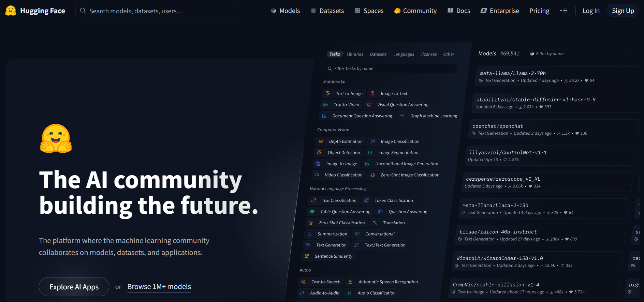Click the Translation task icon

pos(375,223)
